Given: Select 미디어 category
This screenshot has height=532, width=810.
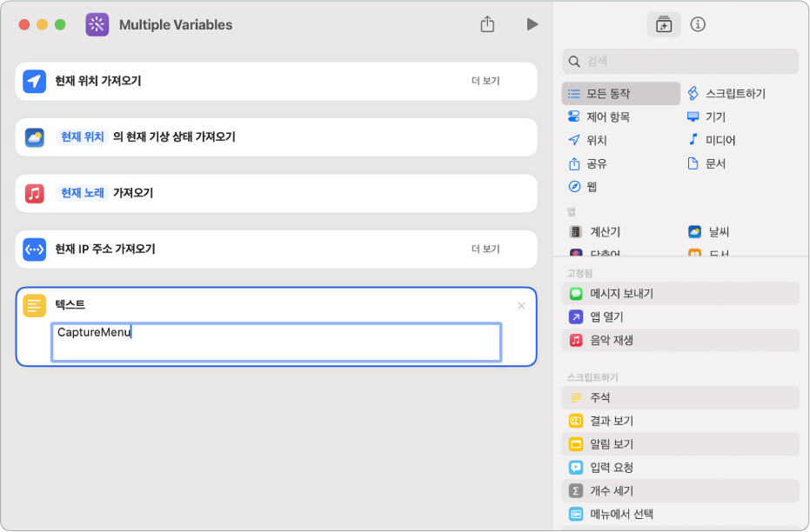Looking at the screenshot, I should point(711,140).
